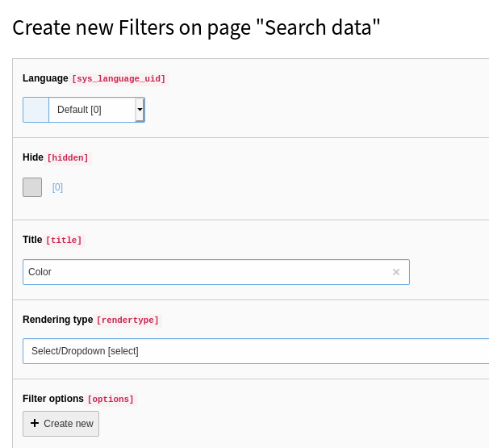
Task: Click the Title field label
Action: 32,240
